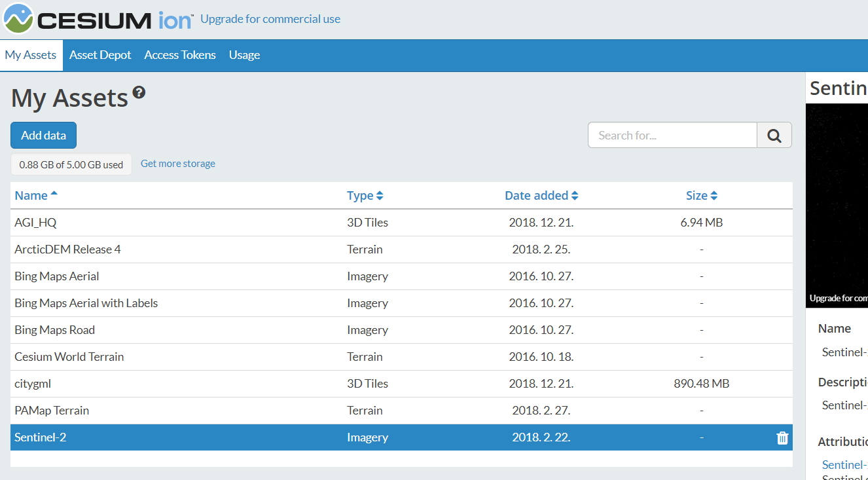Click the 2018. 2. 25. date cell
Viewport: 868px width, 480px height.
541,249
